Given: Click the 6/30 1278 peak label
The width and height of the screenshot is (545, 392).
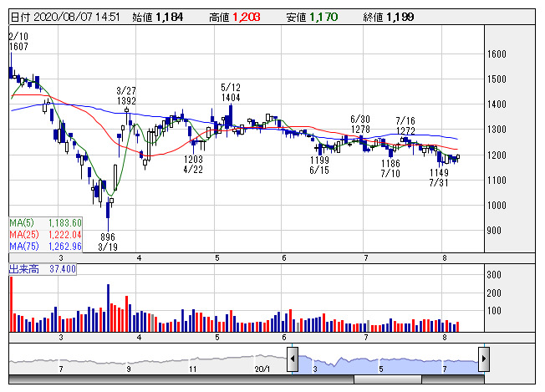Looking at the screenshot, I should pos(360,125).
